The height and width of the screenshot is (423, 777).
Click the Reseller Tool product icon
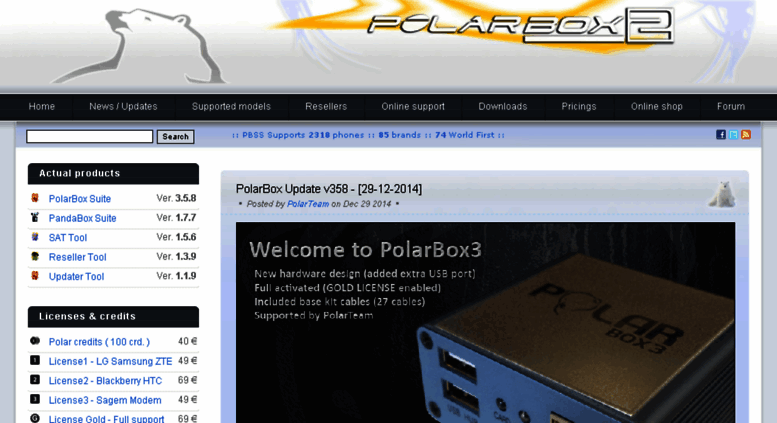click(35, 256)
